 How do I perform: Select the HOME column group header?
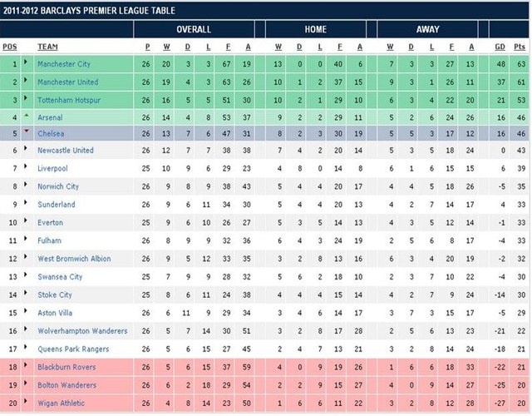pyautogui.click(x=315, y=28)
